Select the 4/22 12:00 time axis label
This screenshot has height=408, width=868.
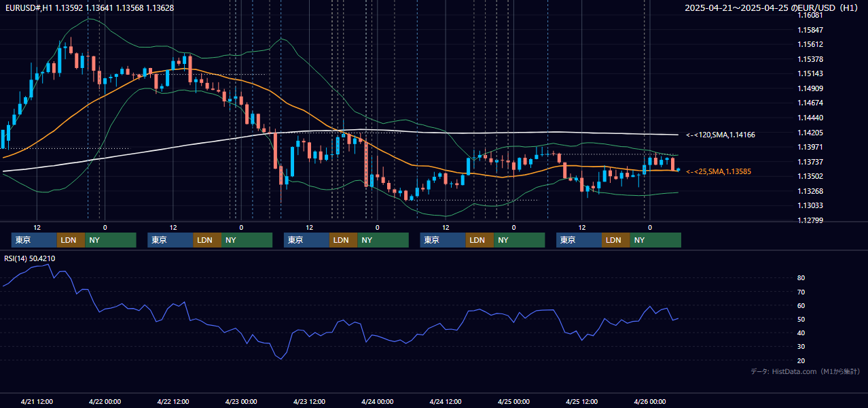point(173,402)
